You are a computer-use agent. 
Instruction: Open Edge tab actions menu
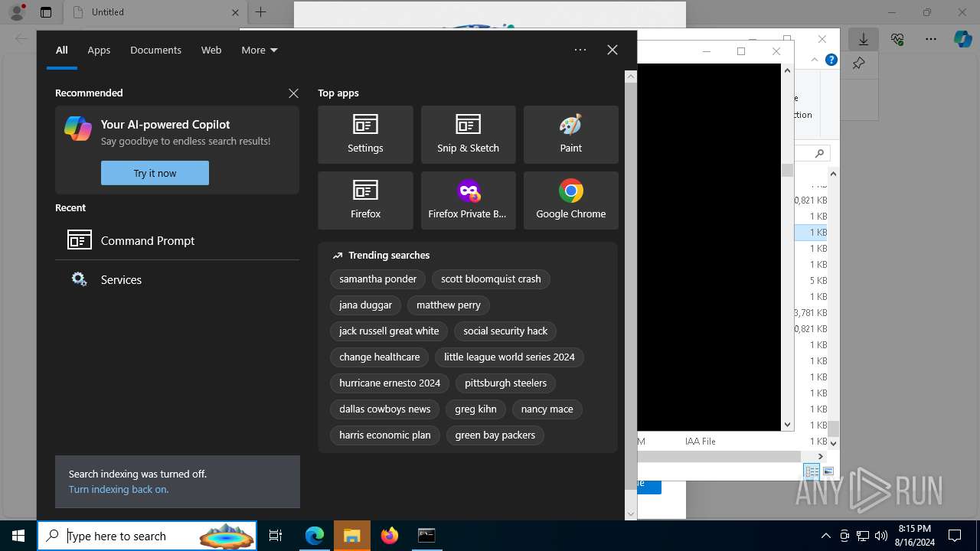(x=46, y=12)
